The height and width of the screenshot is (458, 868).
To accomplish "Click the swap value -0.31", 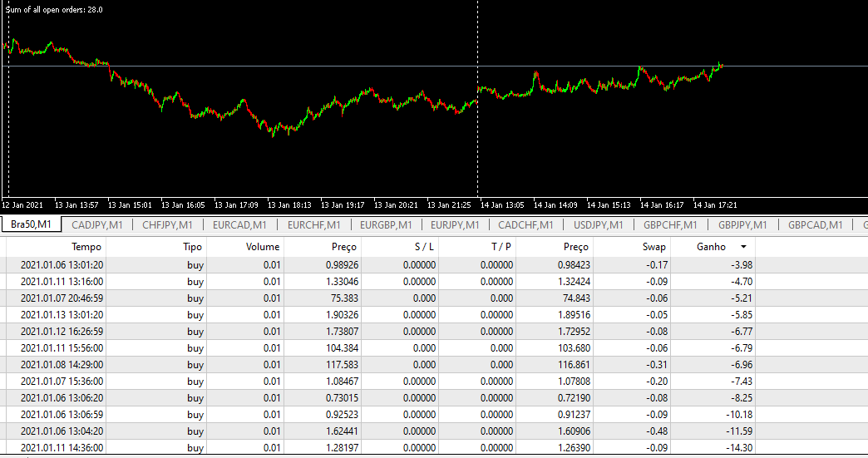I will click(657, 365).
